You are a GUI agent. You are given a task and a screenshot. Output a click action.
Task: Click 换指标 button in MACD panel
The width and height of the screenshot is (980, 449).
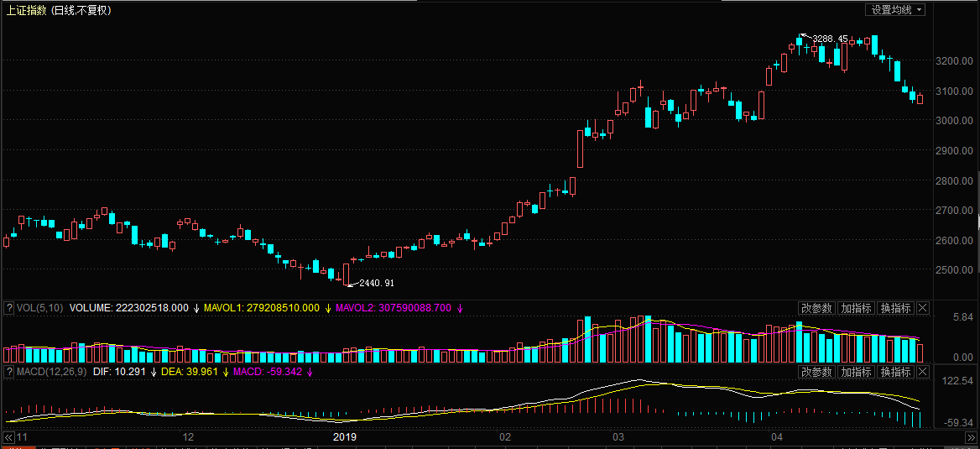coord(896,372)
